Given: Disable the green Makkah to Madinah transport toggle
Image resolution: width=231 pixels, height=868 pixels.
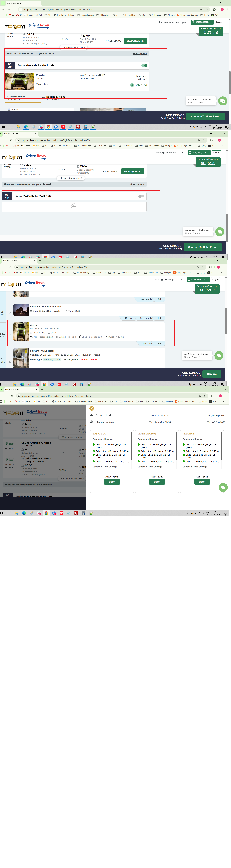Looking at the screenshot, I should (144, 65).
